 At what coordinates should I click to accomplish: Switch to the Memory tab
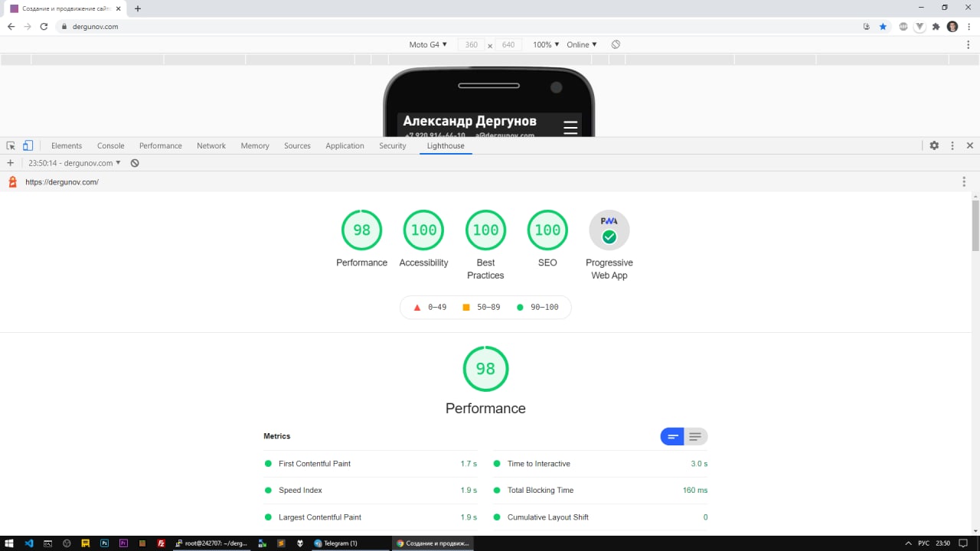[255, 145]
